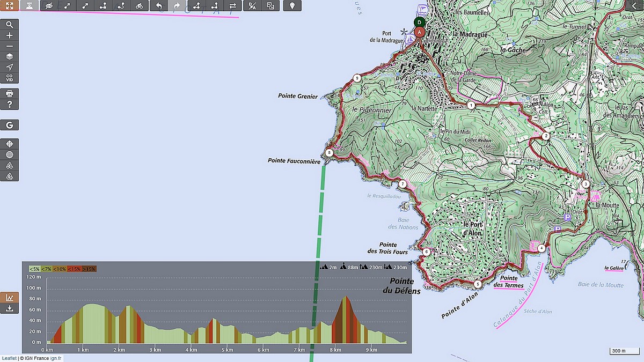Activate geolocation arrow button
This screenshot has width=644, height=362.
[x=10, y=67]
